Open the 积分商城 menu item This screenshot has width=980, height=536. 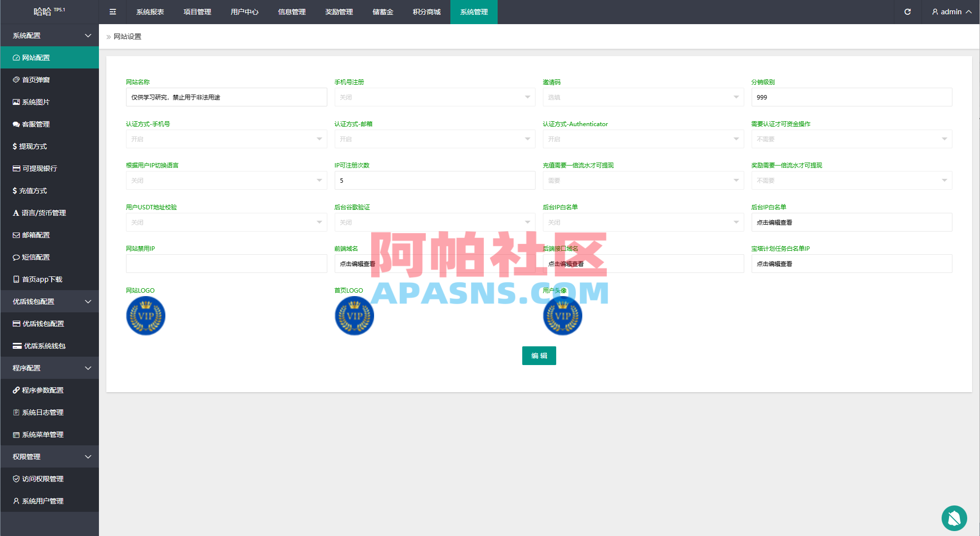[x=426, y=11]
